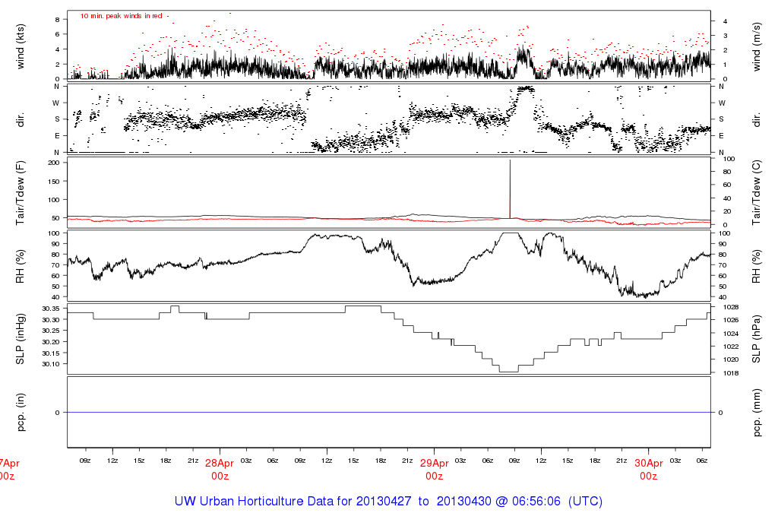The width and height of the screenshot is (778, 532).
Task: Click the "pcp. (mm)" axis label
Action: [757, 412]
